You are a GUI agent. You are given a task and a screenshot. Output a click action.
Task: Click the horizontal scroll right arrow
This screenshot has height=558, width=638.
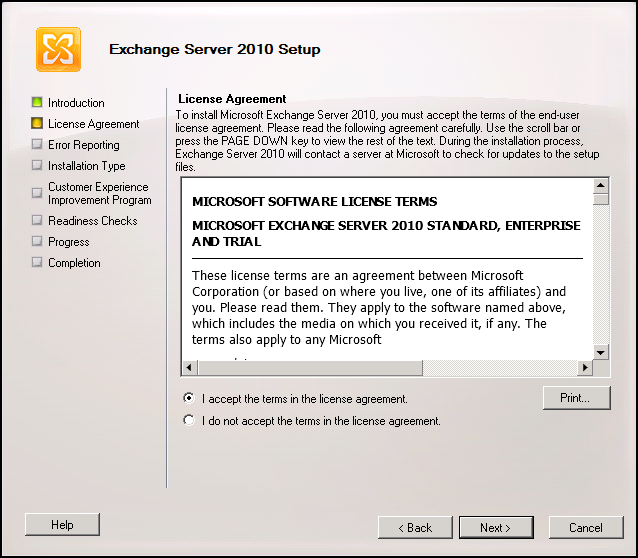coord(585,368)
